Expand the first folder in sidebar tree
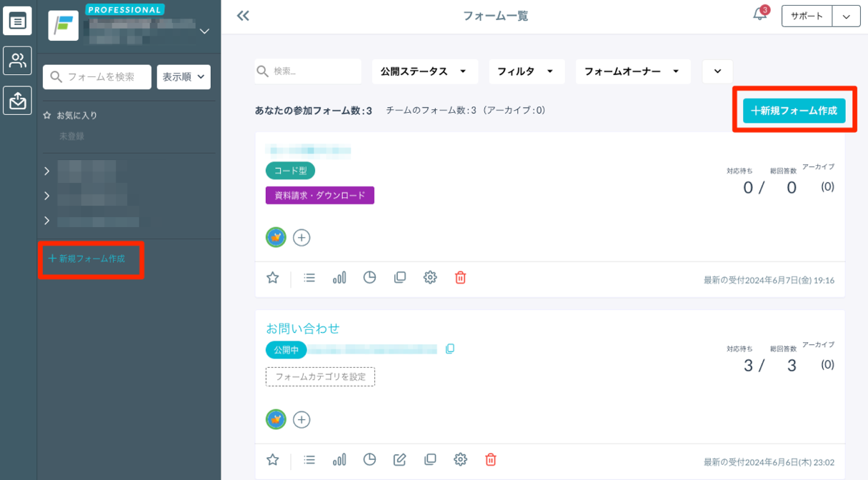Viewport: 868px width, 480px height. pos(47,171)
